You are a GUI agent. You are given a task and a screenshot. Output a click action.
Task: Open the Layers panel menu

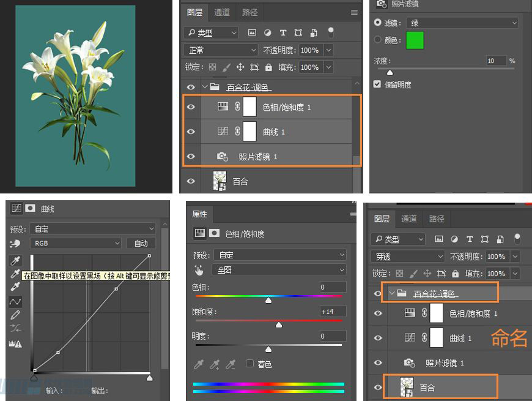coord(353,12)
